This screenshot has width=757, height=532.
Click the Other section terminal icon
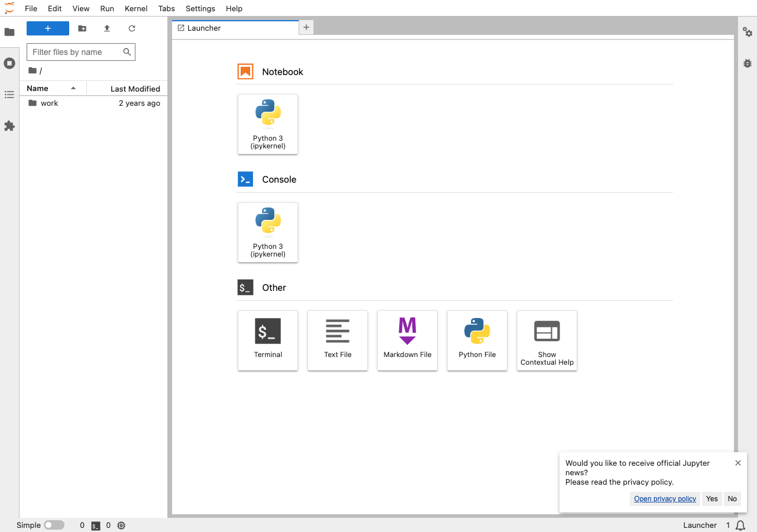tap(245, 287)
